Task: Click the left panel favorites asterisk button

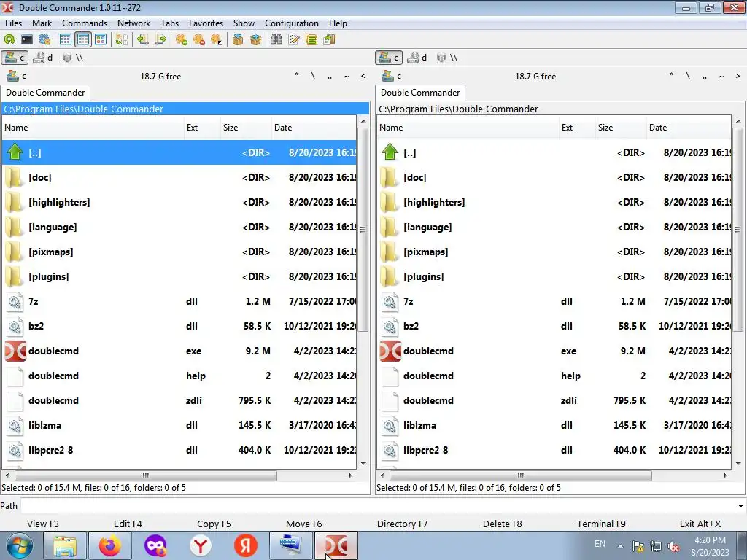Action: [x=296, y=76]
